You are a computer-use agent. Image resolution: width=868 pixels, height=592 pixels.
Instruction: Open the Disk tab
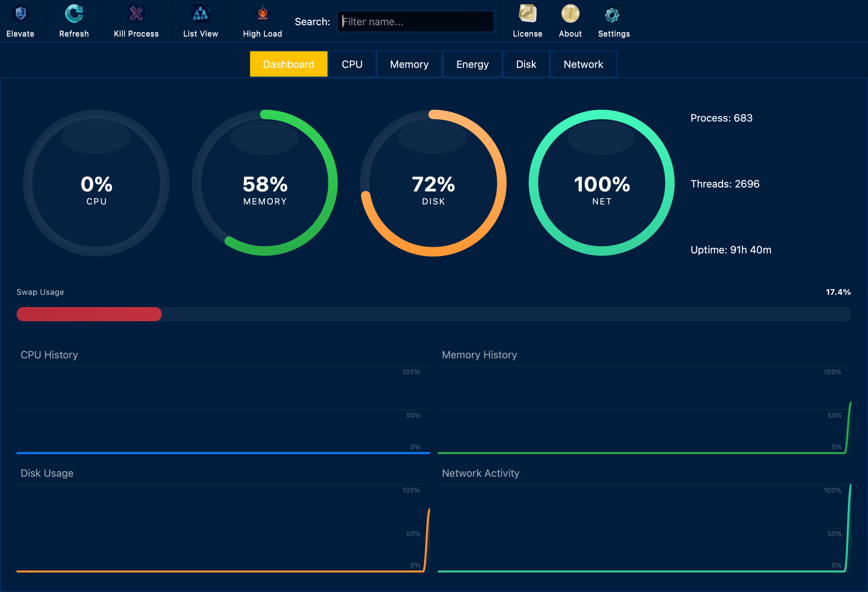pyautogui.click(x=526, y=64)
